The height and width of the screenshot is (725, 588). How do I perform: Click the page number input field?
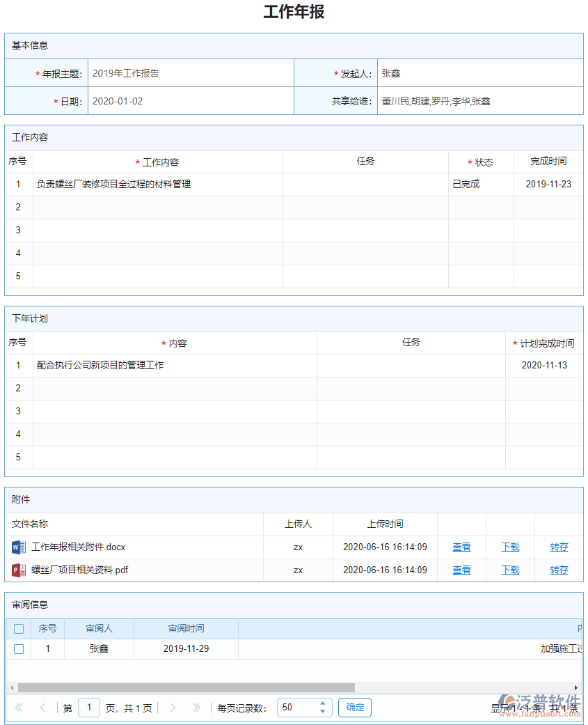coord(89,707)
